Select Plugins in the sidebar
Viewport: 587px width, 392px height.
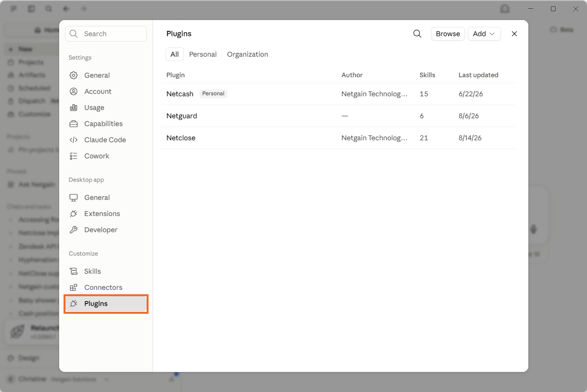pyautogui.click(x=106, y=304)
